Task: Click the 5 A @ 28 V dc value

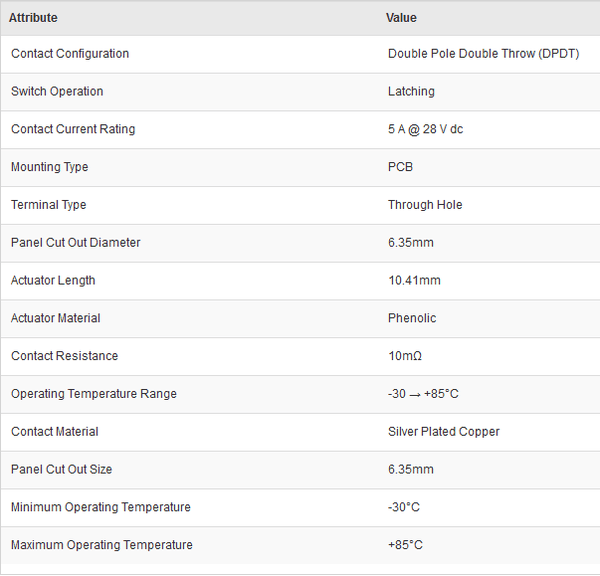Action: pyautogui.click(x=425, y=129)
